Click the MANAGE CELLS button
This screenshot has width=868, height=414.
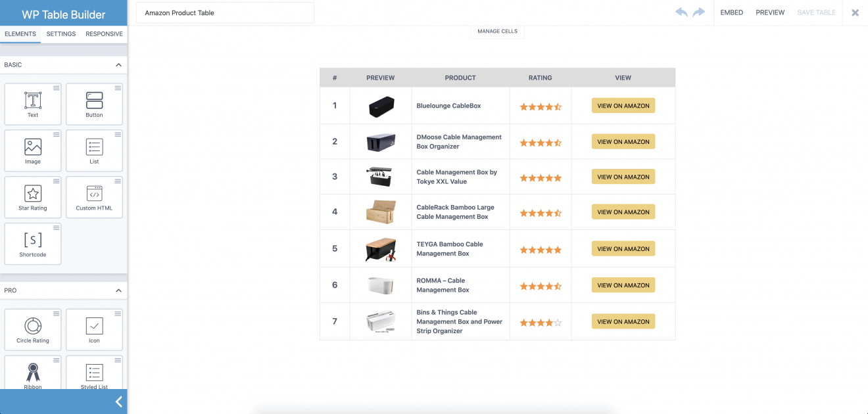[497, 31]
